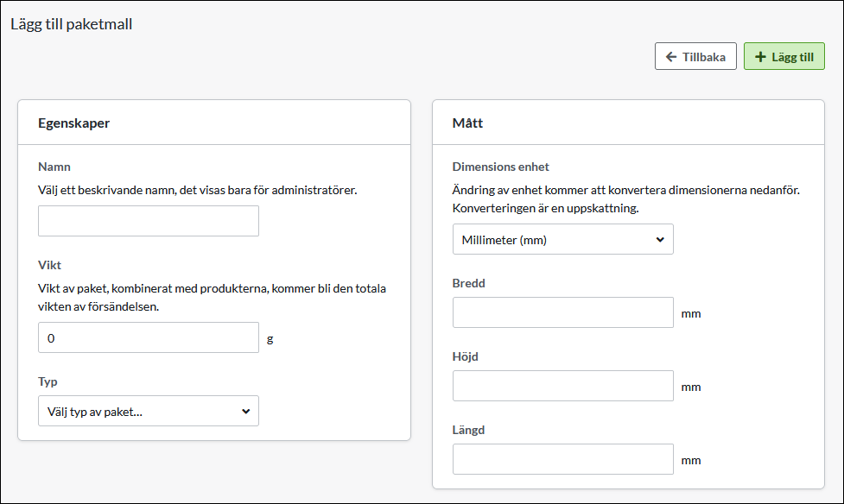Click the Mått panel header
Screen dimensions: 844x504
coord(468,123)
